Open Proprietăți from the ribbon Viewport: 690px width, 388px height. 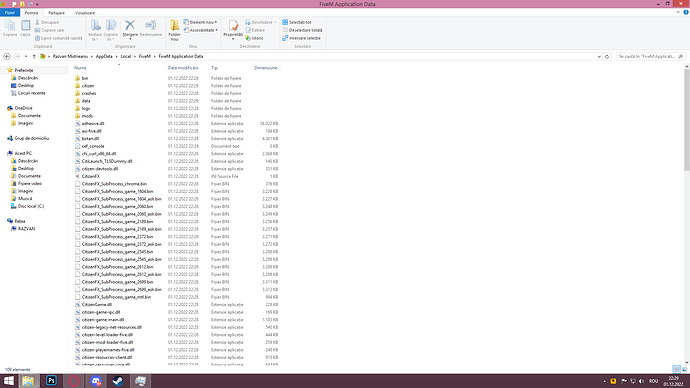[233, 30]
